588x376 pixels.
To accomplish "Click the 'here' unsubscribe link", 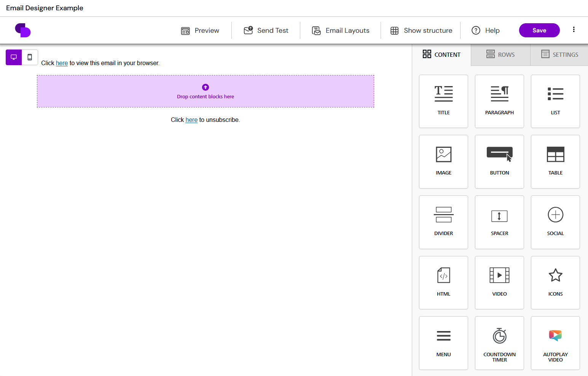I will 191,120.
